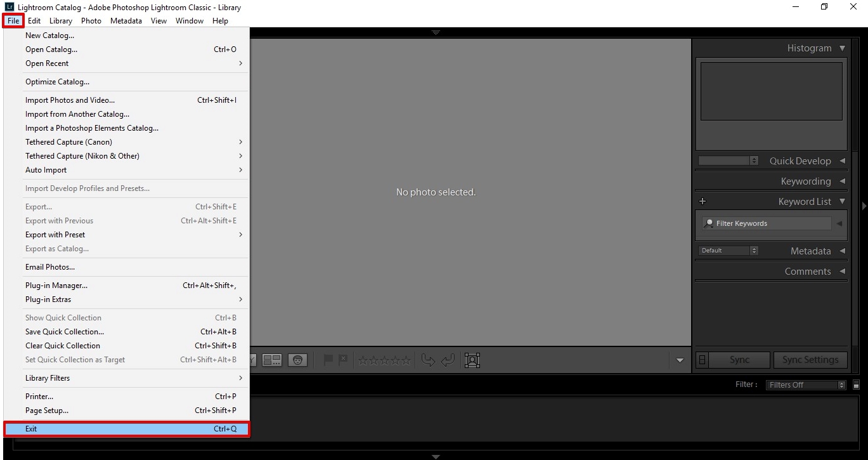Toggle the filter switch beside Filters Off

[856, 384]
